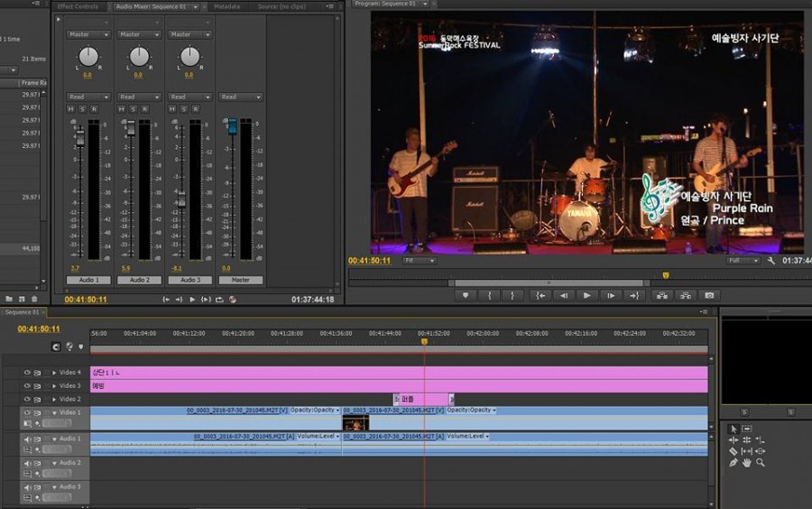The width and height of the screenshot is (812, 509).
Task: Open Audio 2 Read automation dropdown
Action: [x=139, y=97]
